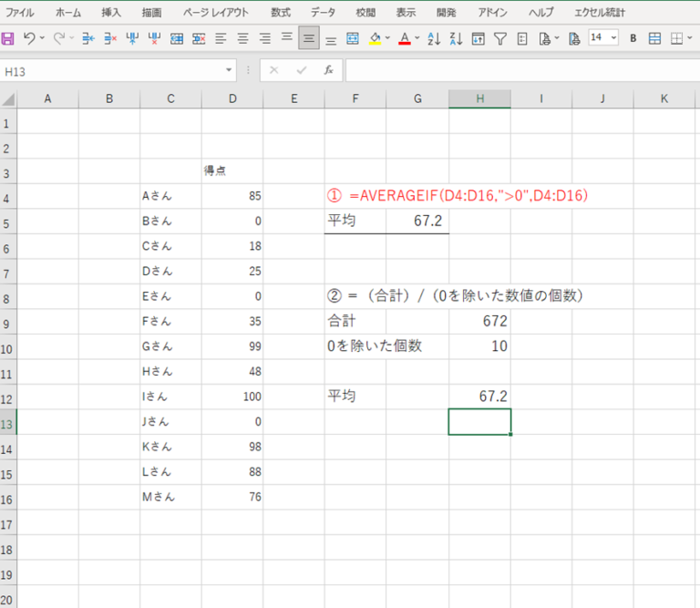Click the all borders grid icon
Screen dimensions: 700x608
coord(655,39)
